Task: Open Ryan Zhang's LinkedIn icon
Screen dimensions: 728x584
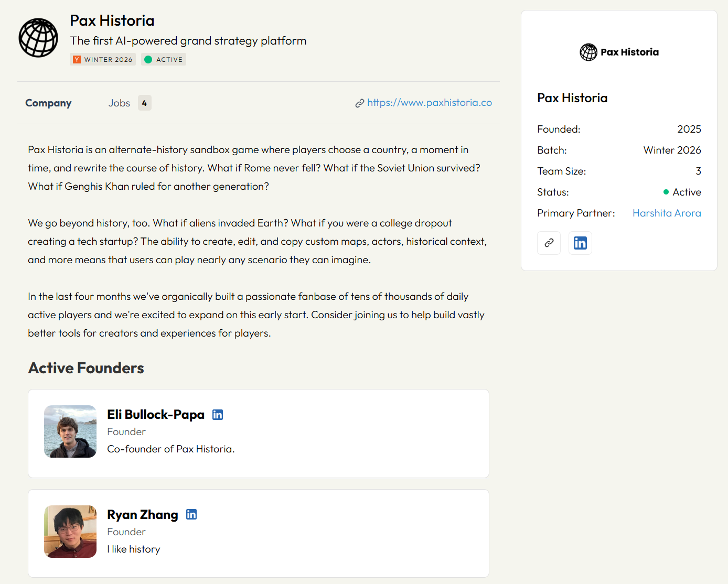Action: tap(191, 515)
